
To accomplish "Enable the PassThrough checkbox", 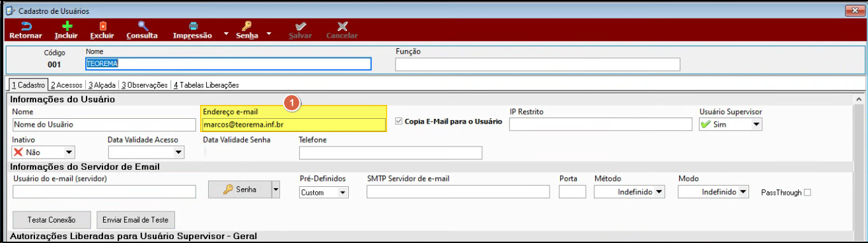I will [x=807, y=192].
